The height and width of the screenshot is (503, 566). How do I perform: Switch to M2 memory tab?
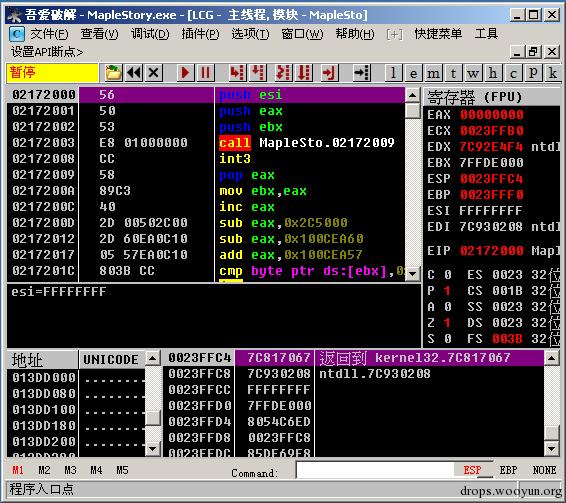pos(44,470)
